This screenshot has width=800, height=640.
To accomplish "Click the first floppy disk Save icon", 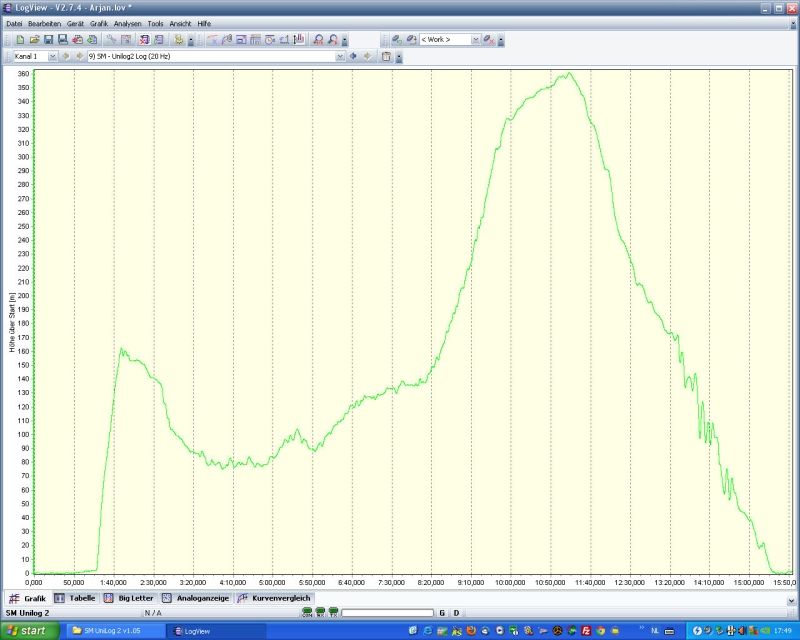I will 48,40.
